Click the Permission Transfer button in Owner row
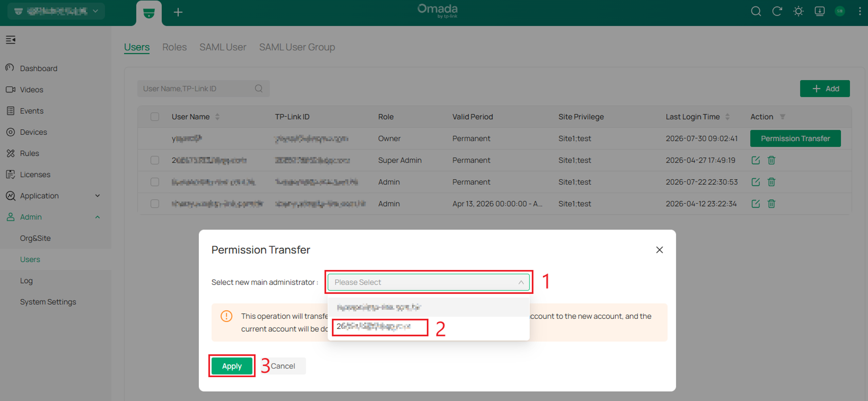The height and width of the screenshot is (401, 868). (x=795, y=139)
